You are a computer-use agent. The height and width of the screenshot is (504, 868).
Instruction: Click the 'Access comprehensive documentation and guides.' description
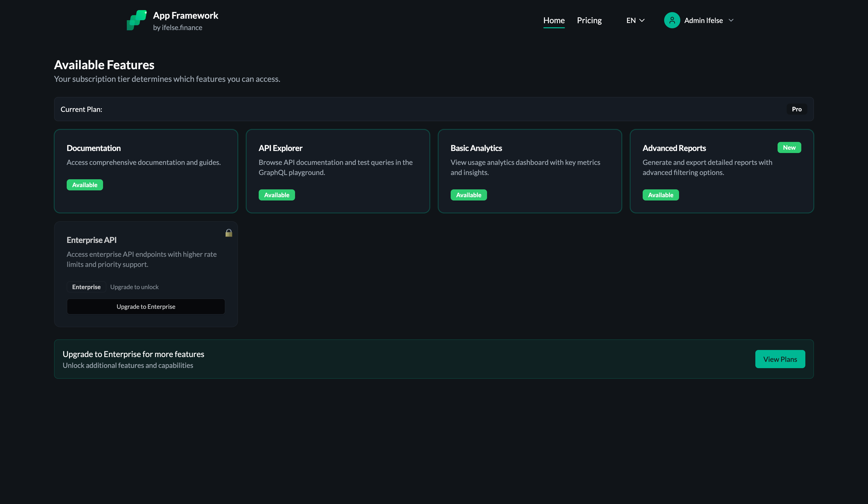tap(144, 162)
